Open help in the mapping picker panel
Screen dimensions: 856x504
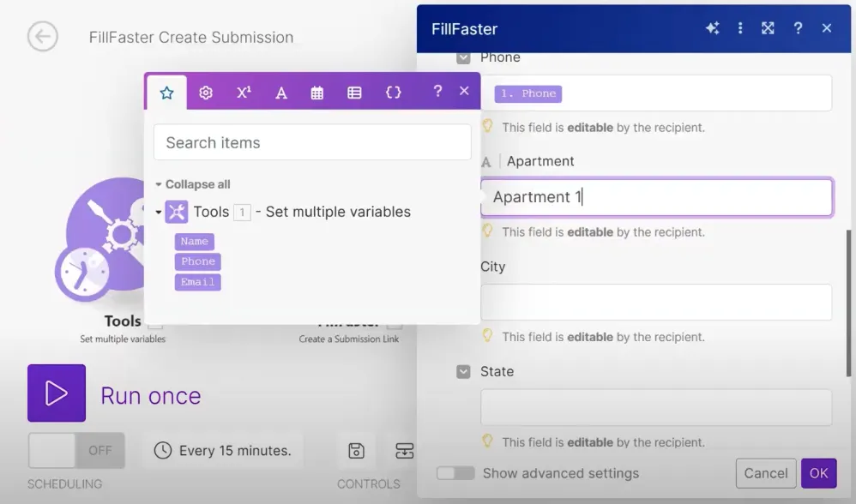click(437, 91)
